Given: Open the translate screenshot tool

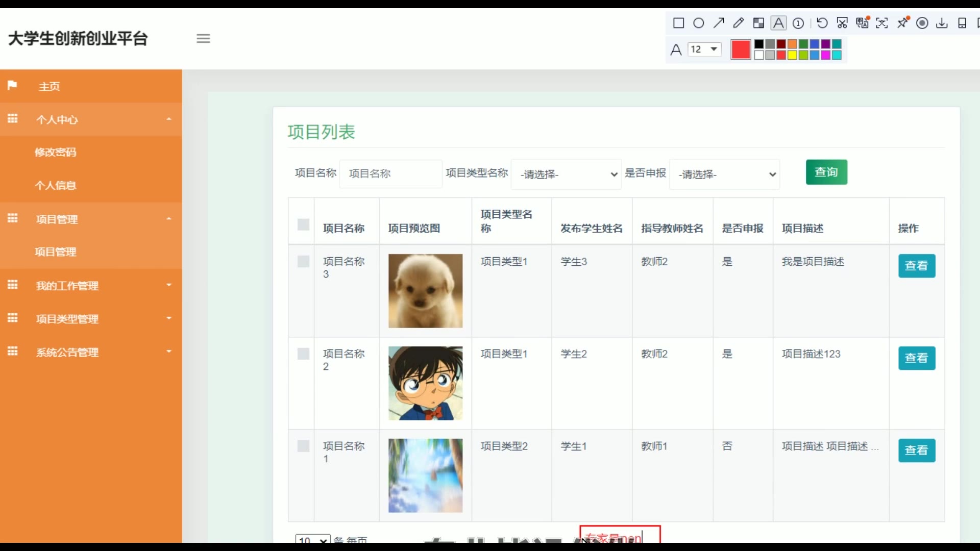Looking at the screenshot, I should click(863, 22).
